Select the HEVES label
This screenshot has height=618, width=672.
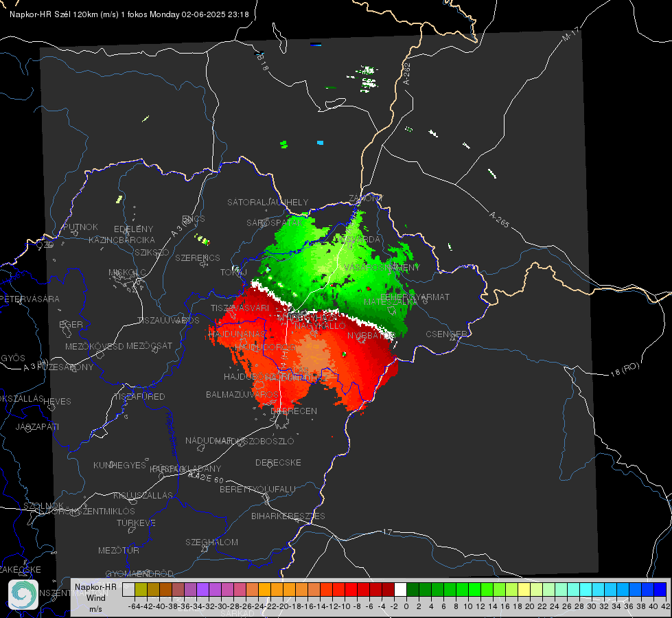click(x=57, y=402)
